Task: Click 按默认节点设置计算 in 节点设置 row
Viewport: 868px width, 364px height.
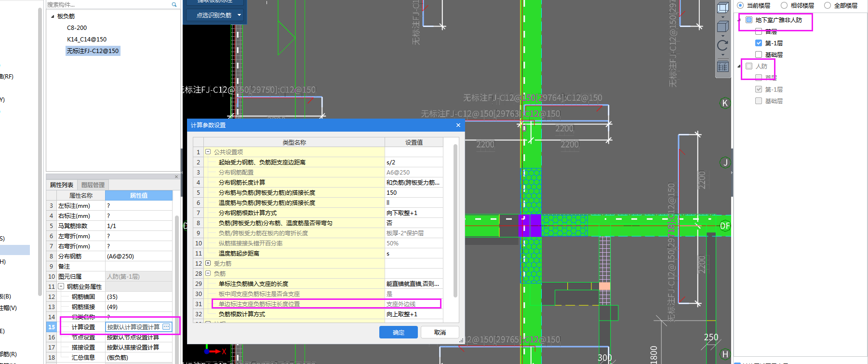Action: pos(139,337)
